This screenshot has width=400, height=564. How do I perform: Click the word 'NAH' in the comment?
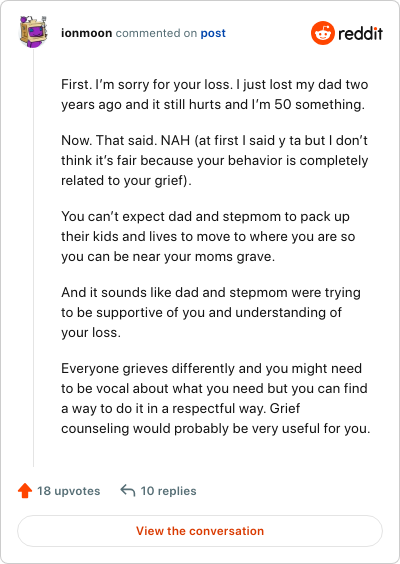[176, 140]
